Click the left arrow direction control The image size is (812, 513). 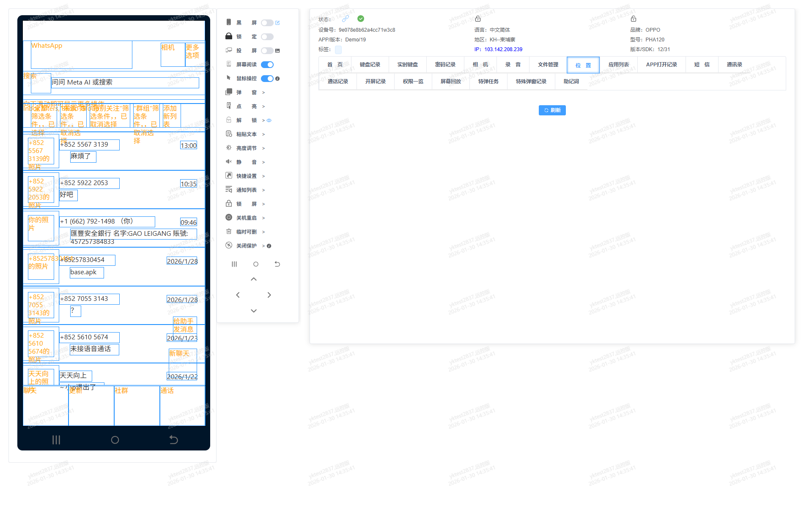(x=238, y=295)
